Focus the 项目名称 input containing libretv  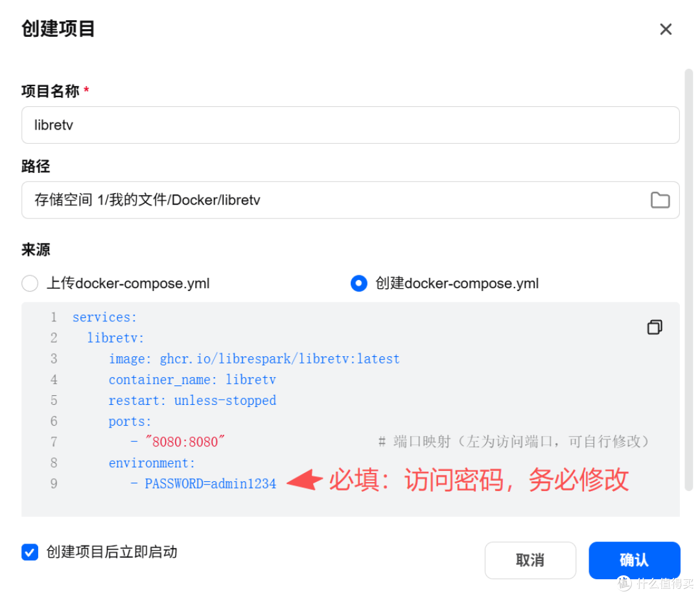click(351, 125)
